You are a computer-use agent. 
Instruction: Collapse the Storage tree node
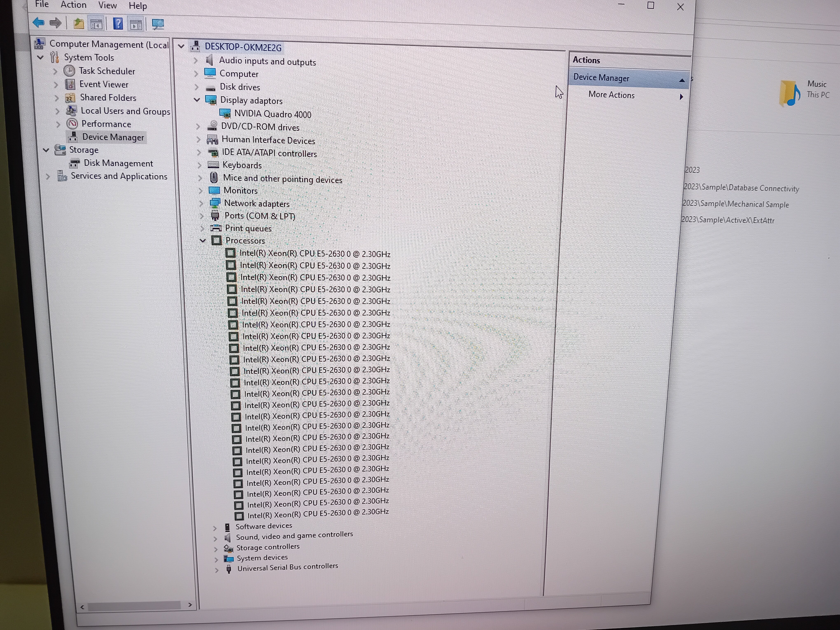[46, 150]
